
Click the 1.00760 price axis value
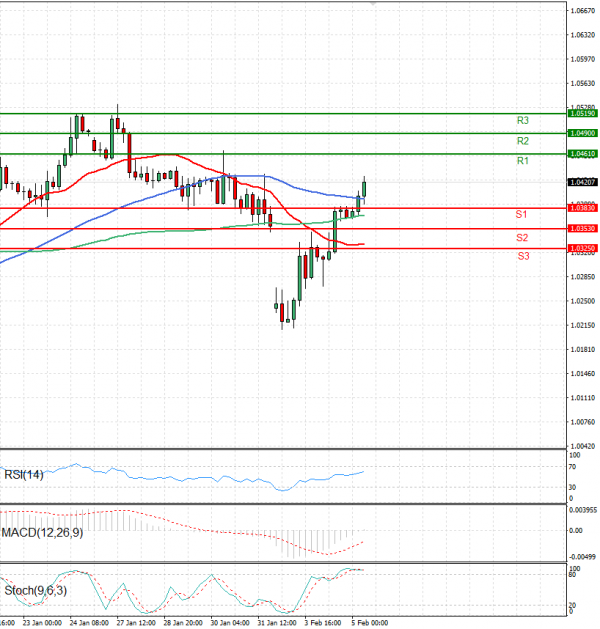[x=583, y=422]
